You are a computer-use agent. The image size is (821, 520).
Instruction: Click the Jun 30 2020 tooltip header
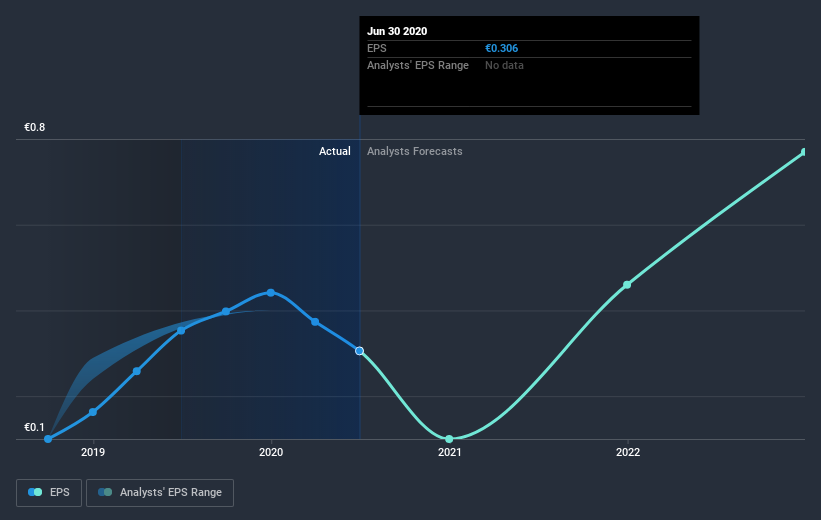(397, 31)
